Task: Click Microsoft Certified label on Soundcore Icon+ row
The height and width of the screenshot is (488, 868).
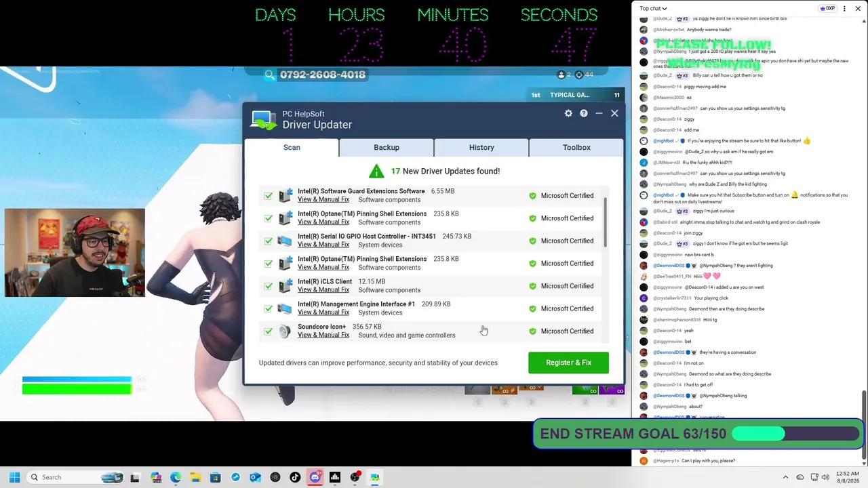Action: click(x=567, y=331)
